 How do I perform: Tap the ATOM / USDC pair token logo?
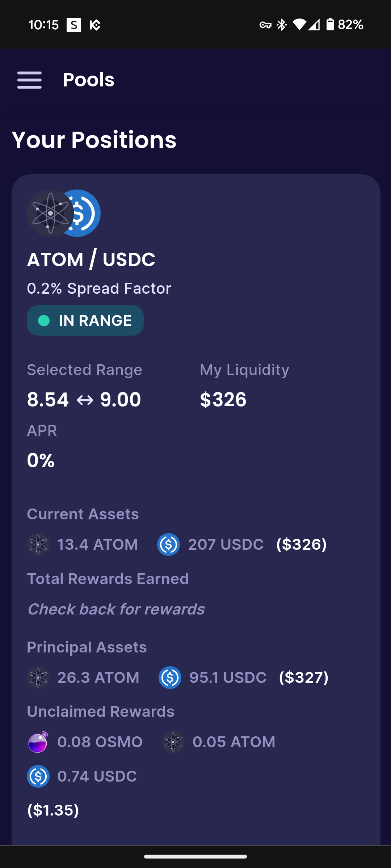pos(64,213)
